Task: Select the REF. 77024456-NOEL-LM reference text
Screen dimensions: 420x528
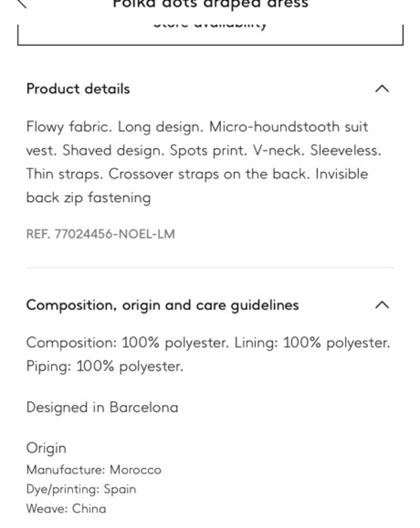Action: click(101, 234)
